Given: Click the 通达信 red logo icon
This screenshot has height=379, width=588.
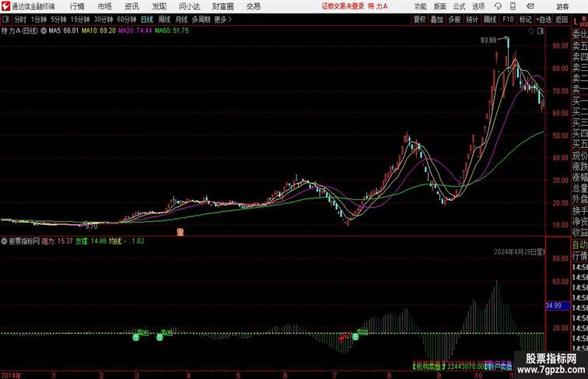Looking at the screenshot, I should (5, 6).
